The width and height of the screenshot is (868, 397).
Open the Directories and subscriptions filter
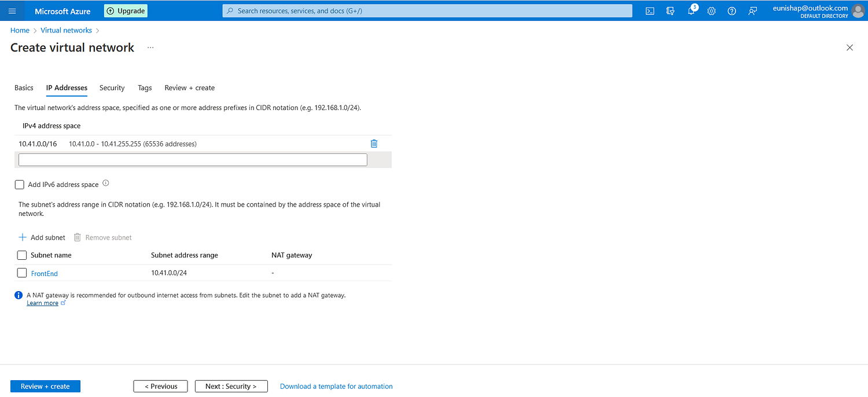[x=670, y=11]
